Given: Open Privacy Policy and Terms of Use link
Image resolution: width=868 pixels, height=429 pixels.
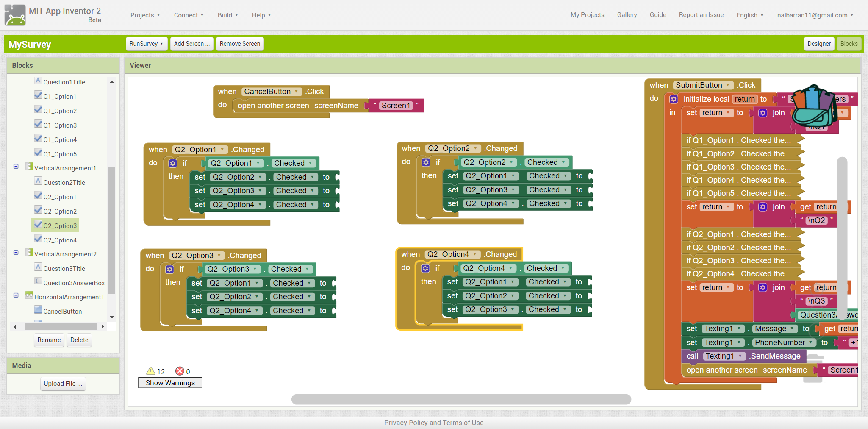Looking at the screenshot, I should 434,423.
